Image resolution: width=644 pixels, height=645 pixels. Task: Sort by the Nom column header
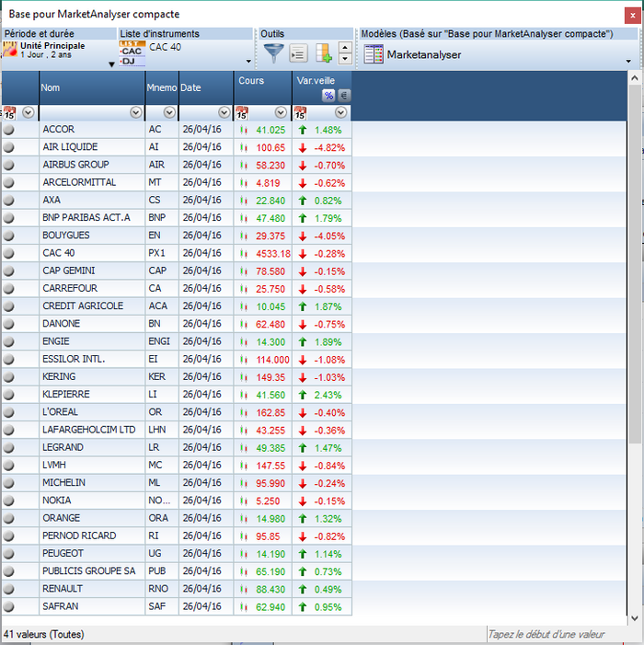[x=92, y=87]
